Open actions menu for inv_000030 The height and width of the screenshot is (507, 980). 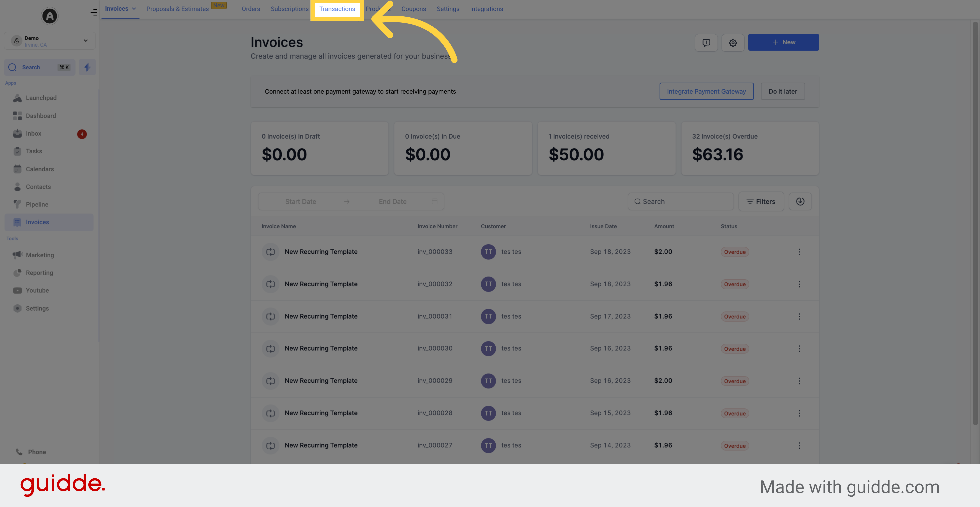[799, 349]
